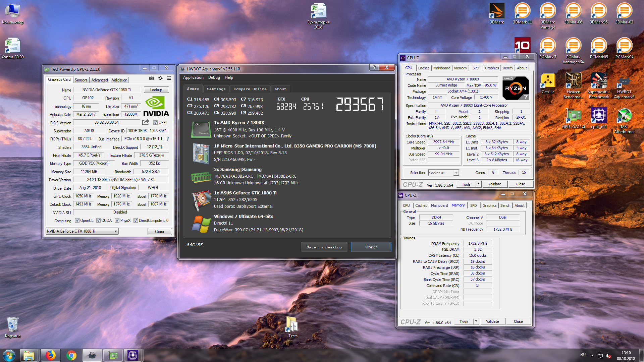Screen dimensions: 644x362
Task: Toggle the PhysX checkbox
Action: 117,221
